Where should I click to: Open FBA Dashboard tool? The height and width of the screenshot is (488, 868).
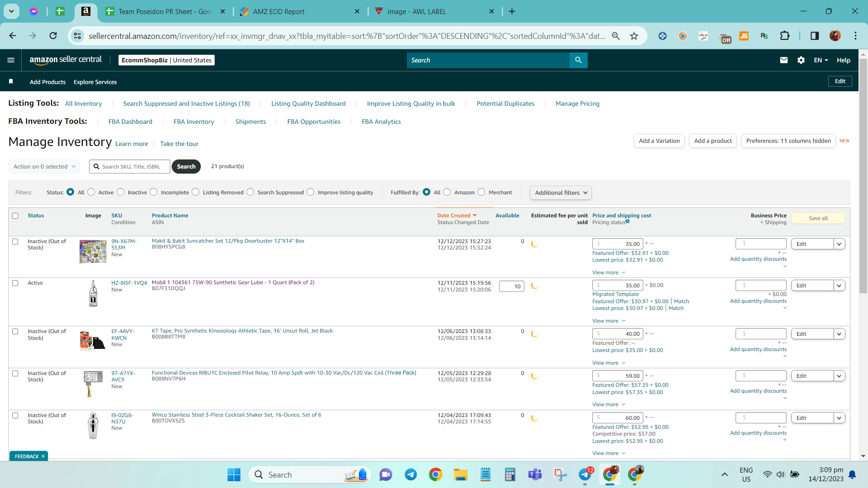coord(130,122)
